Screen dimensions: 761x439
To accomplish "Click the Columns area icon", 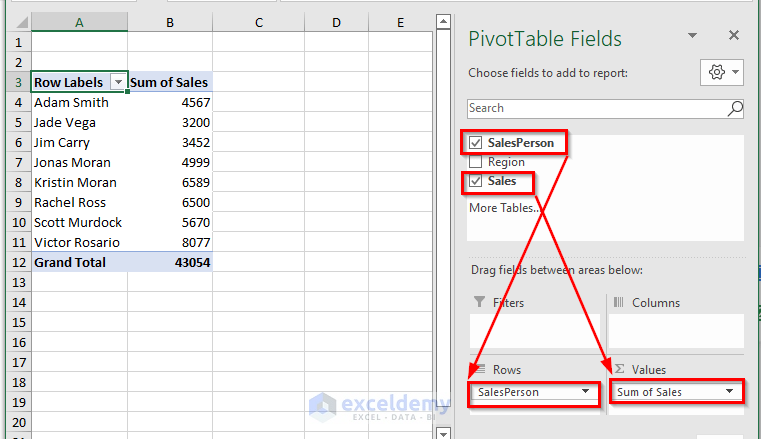I will 618,302.
